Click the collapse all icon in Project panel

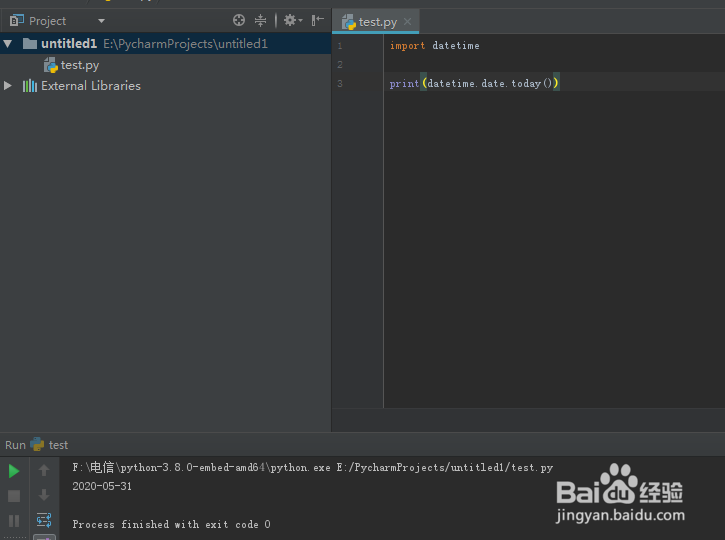[260, 20]
